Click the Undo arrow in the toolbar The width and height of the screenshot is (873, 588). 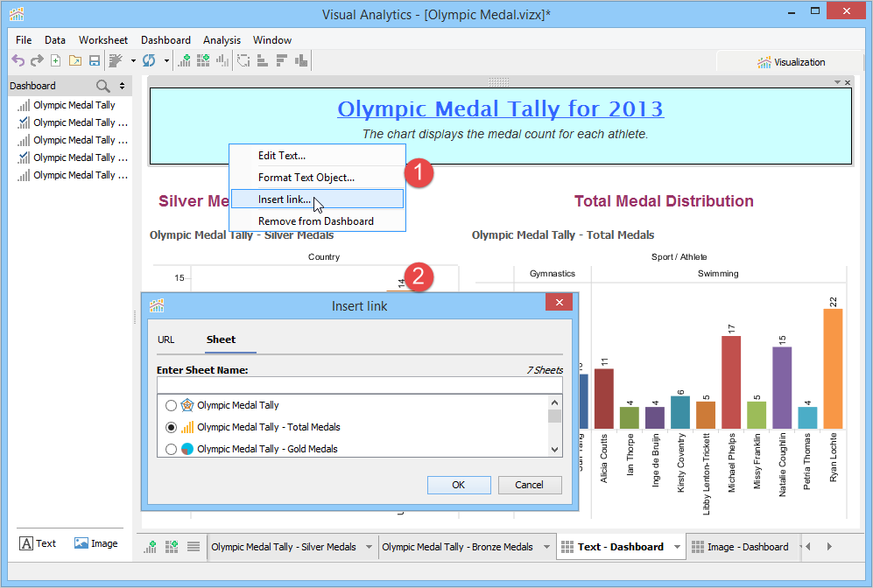[18, 60]
